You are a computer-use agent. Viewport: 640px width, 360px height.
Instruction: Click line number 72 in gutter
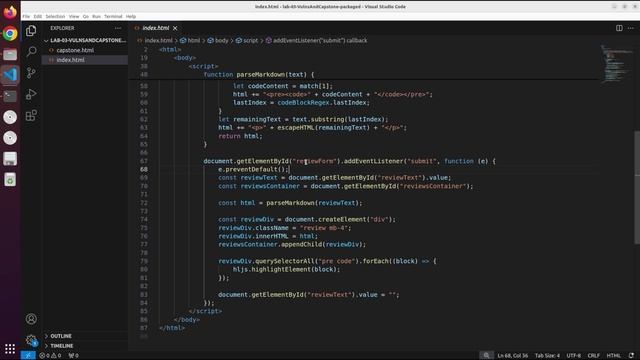point(144,203)
